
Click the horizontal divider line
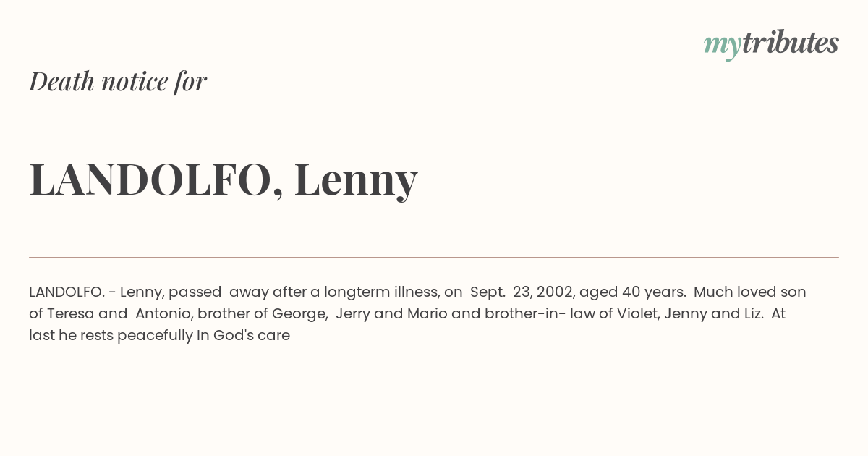(434, 257)
